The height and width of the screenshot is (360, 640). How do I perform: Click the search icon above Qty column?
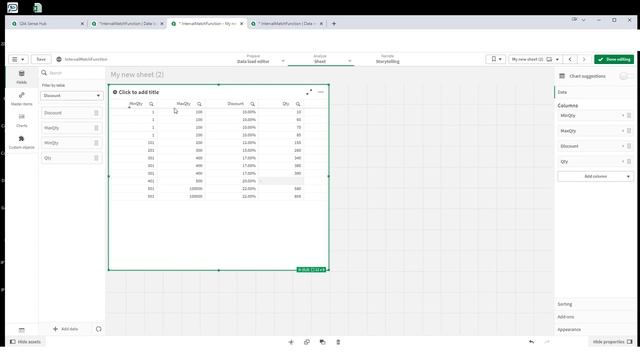pyautogui.click(x=298, y=104)
